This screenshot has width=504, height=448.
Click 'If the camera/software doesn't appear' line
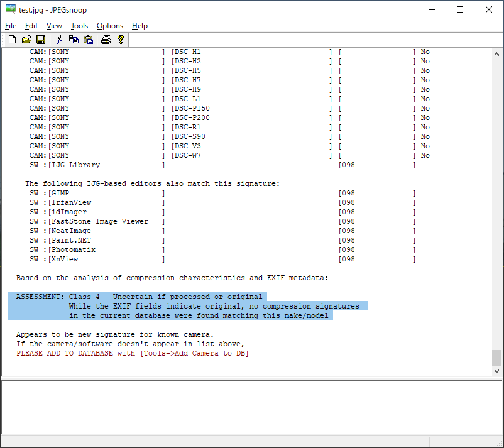[130, 344]
